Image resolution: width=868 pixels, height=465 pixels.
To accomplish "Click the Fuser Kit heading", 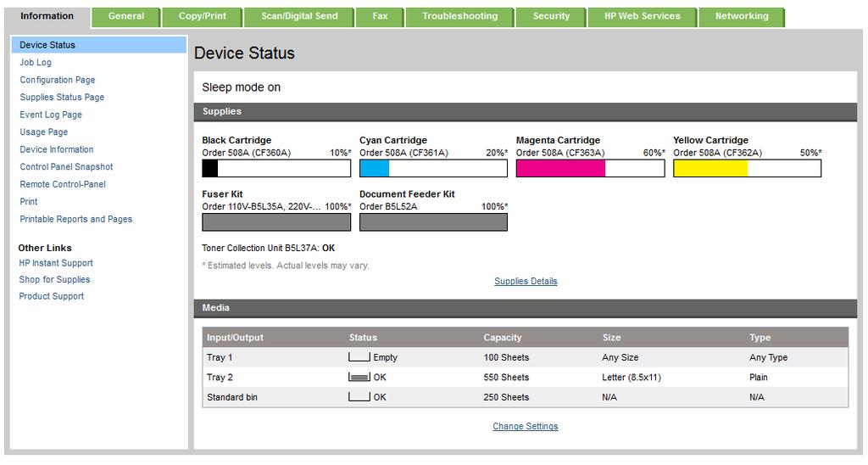I will [223, 194].
